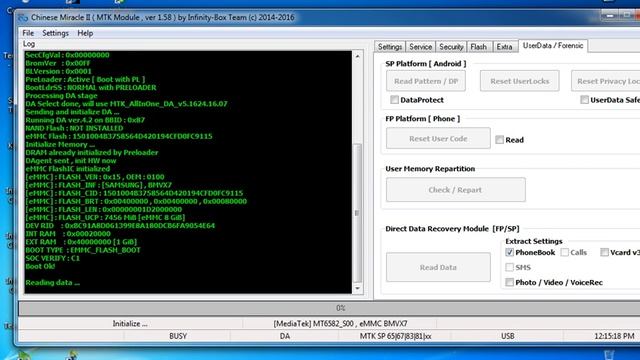Click the 'PreLoader : Active [ Boot with PL ]' line

coord(85,79)
